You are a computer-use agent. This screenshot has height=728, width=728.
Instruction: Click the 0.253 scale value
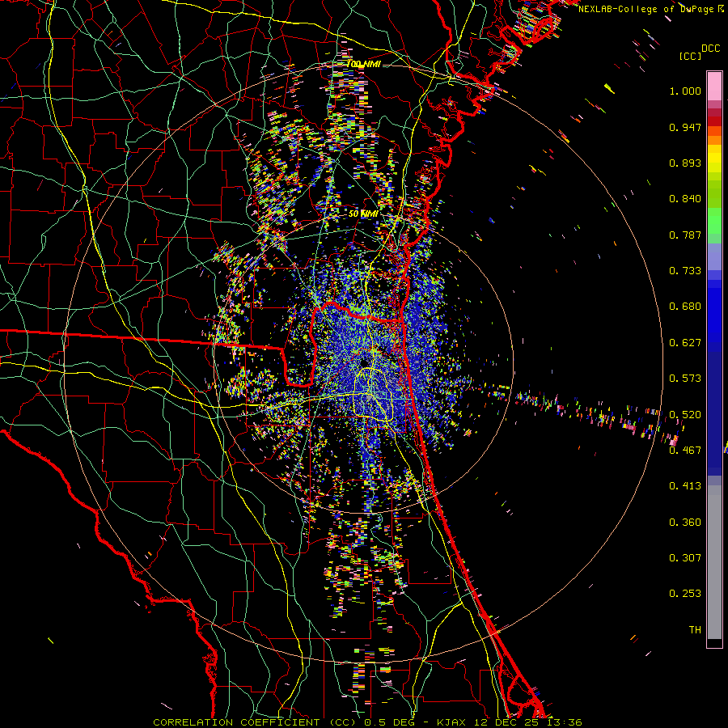pos(685,594)
